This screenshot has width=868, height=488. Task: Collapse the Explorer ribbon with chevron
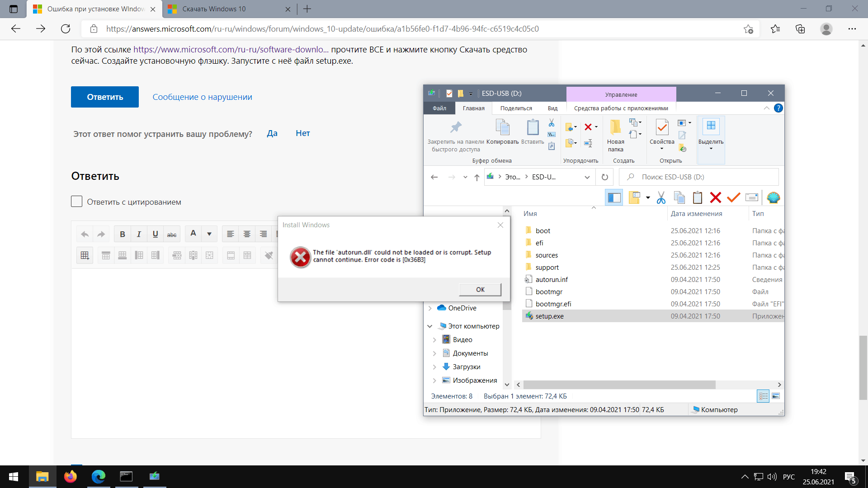pos(766,108)
